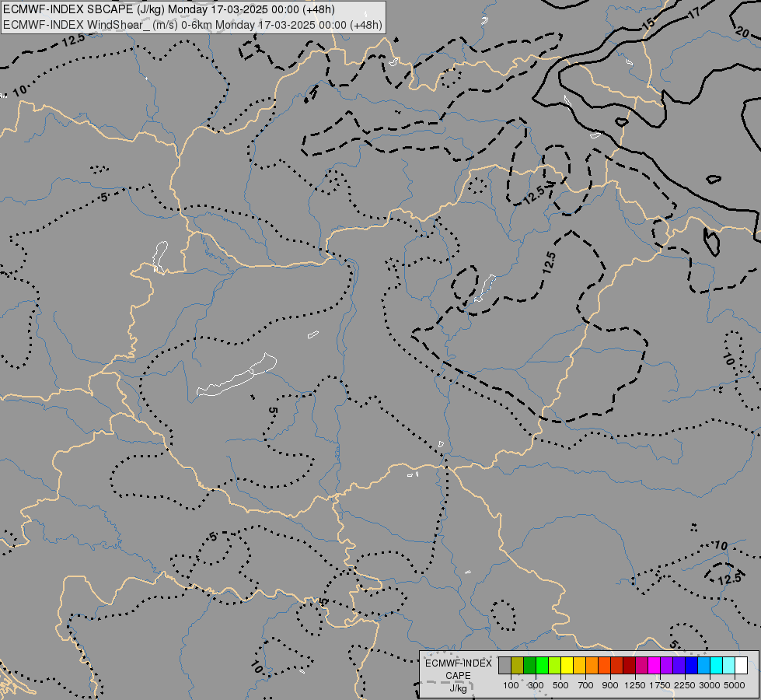Click the ECMWF-INDEX legend title
Image resolution: width=761 pixels, height=700 pixels.
click(459, 663)
